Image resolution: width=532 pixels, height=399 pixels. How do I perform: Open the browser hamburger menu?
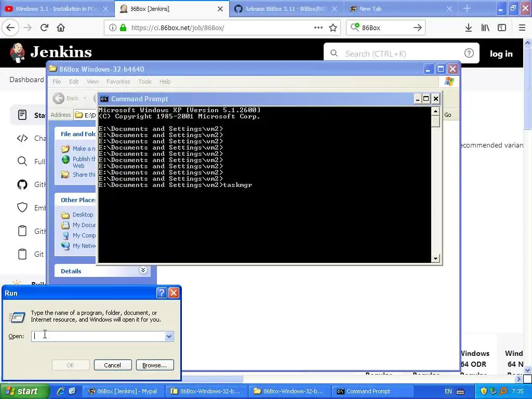[x=522, y=28]
